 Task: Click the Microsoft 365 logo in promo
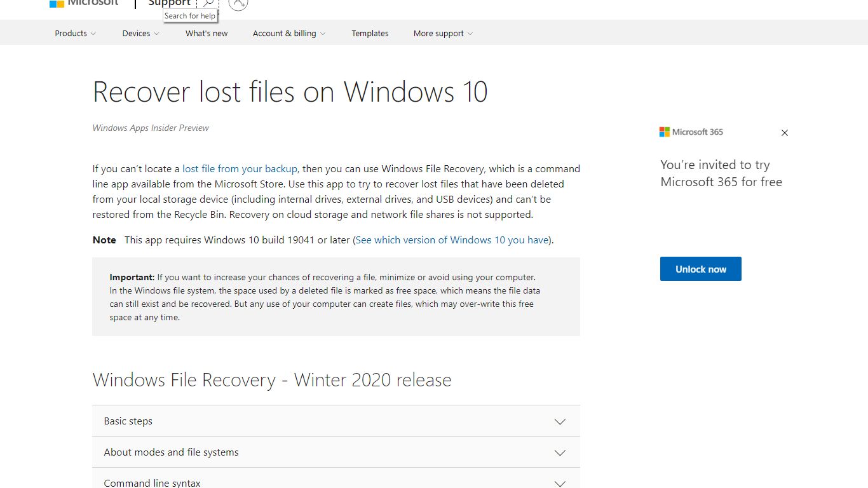coord(691,132)
